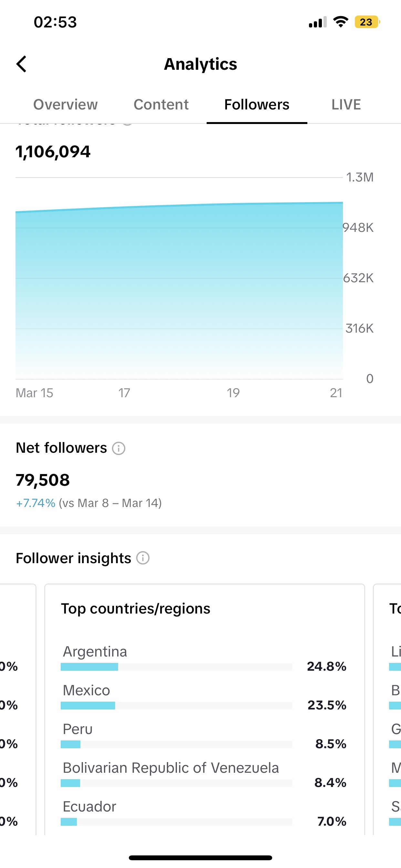Tap the Mar 21 chart point
The width and height of the screenshot is (401, 868).
[x=342, y=202]
